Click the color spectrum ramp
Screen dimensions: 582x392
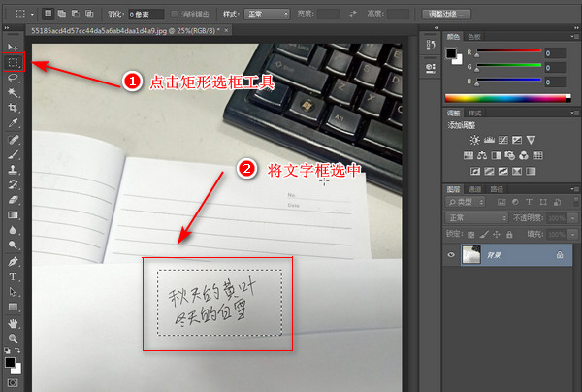point(507,98)
